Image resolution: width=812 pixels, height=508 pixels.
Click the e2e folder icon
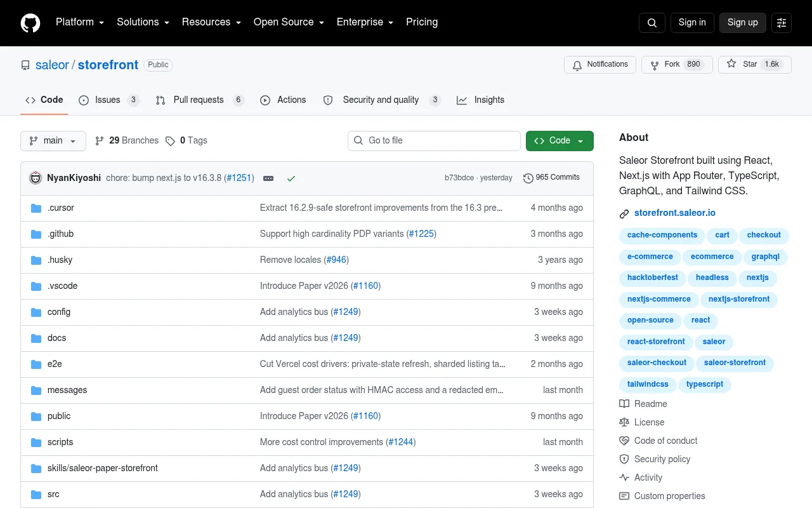(x=36, y=364)
